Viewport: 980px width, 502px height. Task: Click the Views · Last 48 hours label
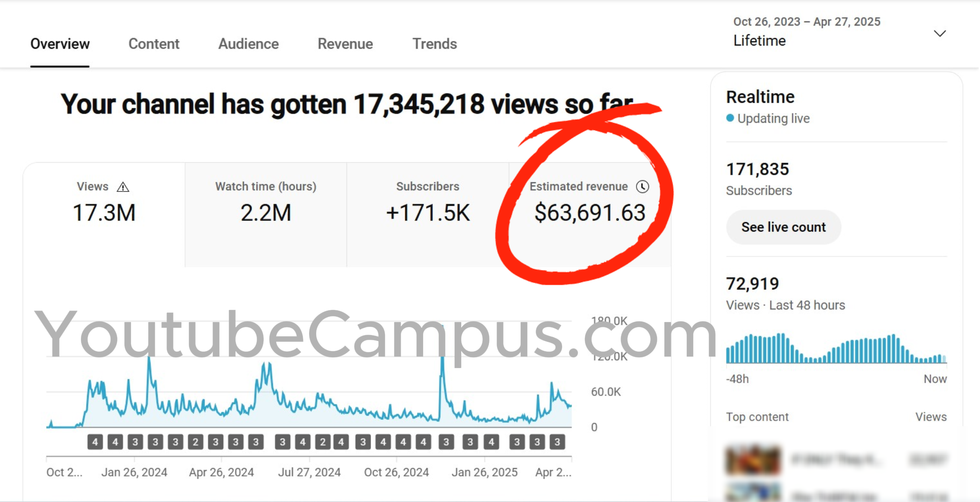[786, 305]
